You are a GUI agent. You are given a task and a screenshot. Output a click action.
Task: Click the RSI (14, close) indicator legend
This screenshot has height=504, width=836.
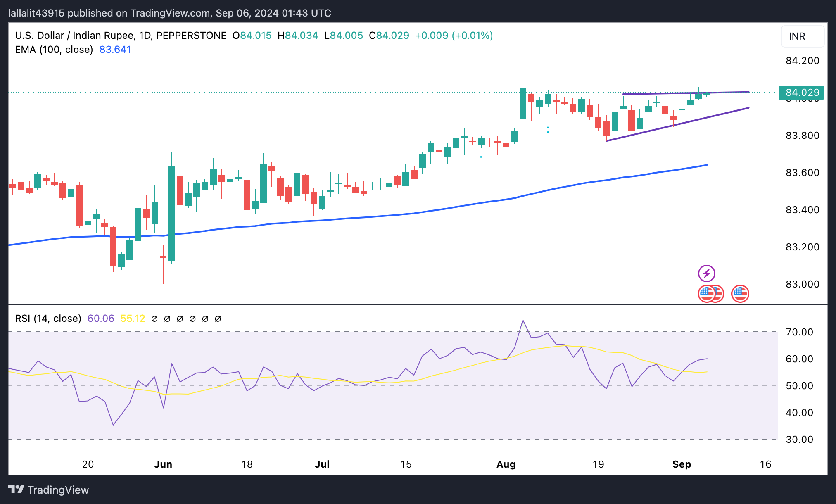pyautogui.click(x=48, y=319)
